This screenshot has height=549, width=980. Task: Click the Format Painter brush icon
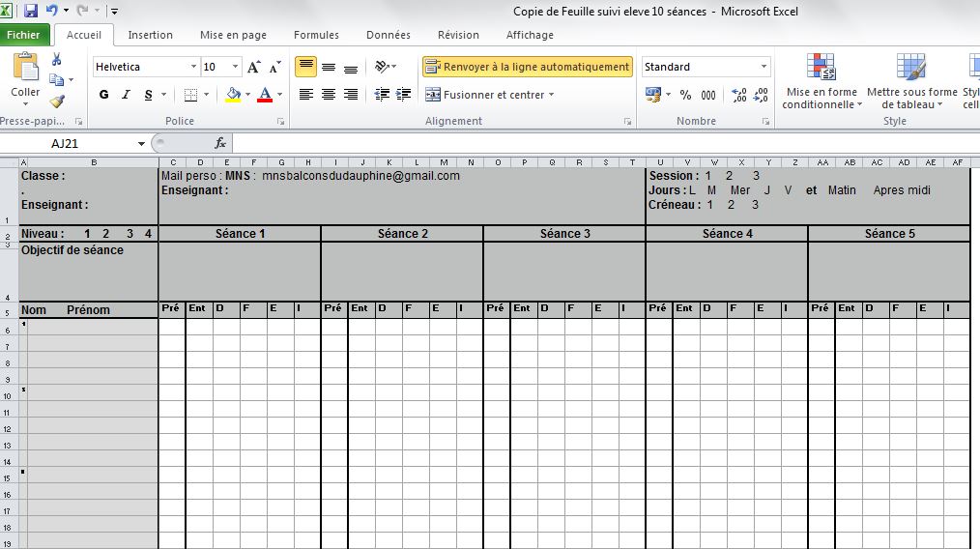click(57, 101)
